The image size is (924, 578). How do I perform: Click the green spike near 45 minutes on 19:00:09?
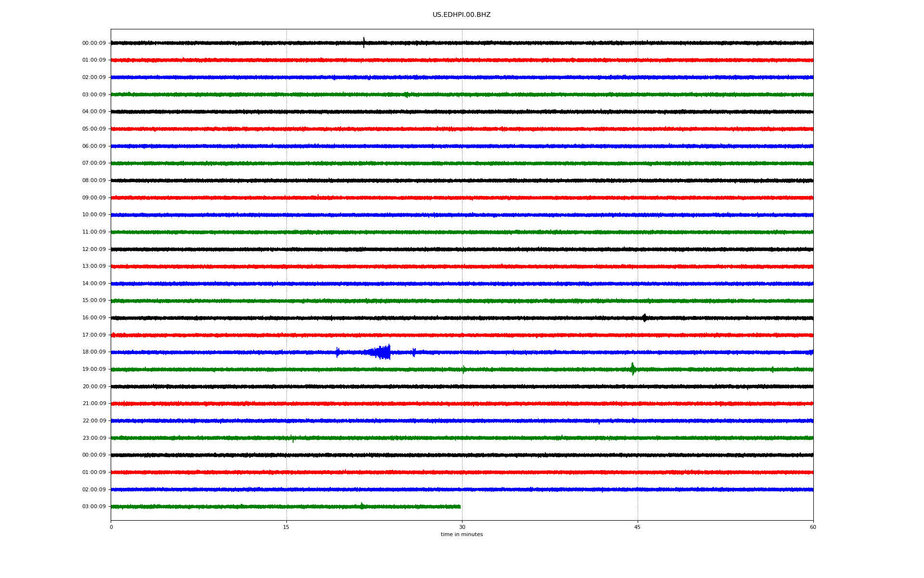click(x=633, y=369)
